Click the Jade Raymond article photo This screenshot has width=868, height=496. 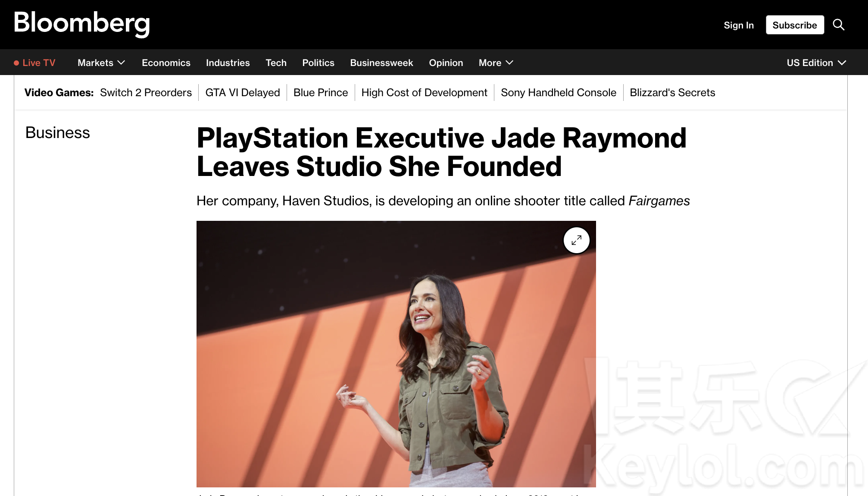click(x=396, y=354)
